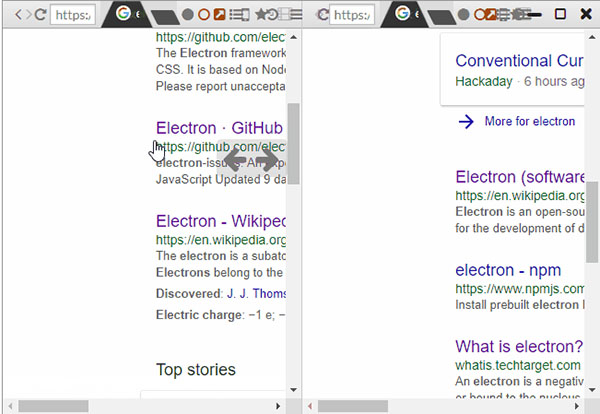Open the 'electron - npm' result

508,270
